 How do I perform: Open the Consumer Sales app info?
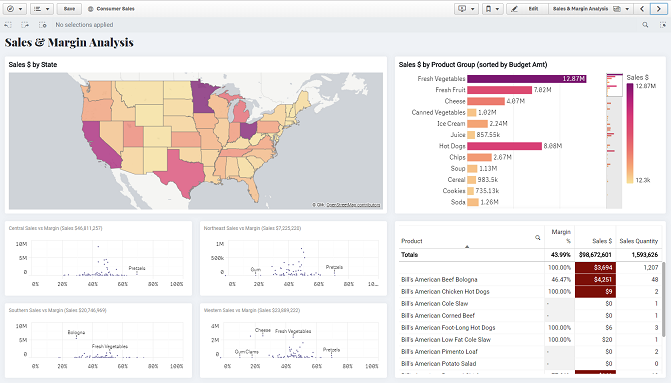[111, 9]
